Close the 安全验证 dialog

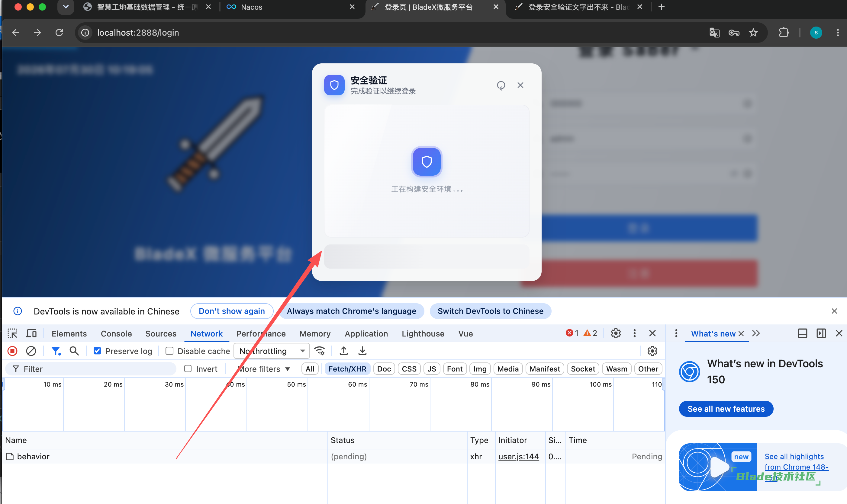point(520,85)
